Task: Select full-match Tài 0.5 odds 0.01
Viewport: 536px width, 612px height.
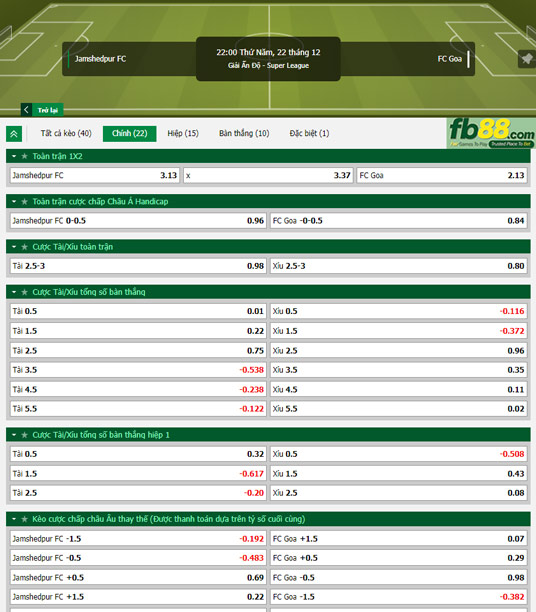Action: 138,311
